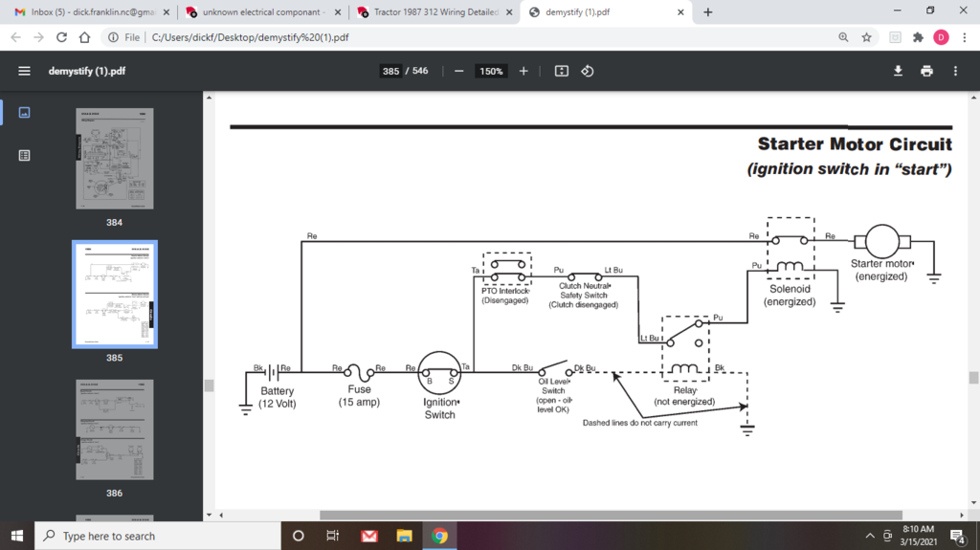Show the document outline view
The height and width of the screenshot is (550, 980).
click(24, 155)
